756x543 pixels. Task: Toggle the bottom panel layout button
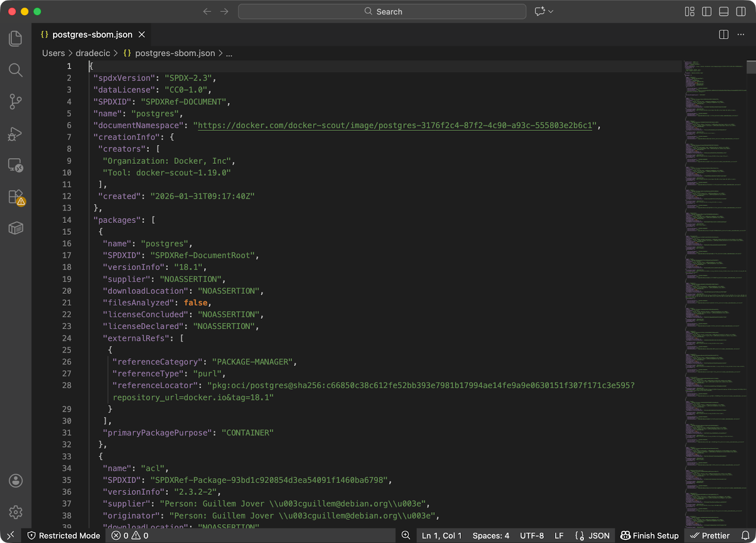pyautogui.click(x=723, y=12)
